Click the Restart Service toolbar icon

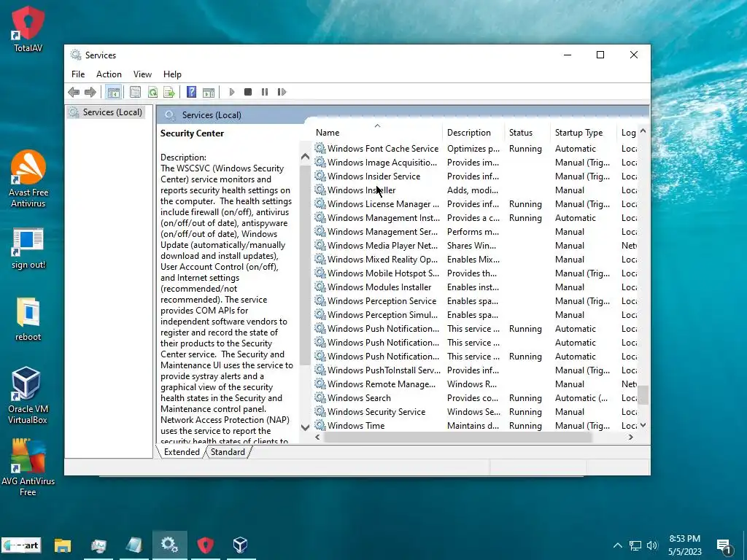pos(282,92)
